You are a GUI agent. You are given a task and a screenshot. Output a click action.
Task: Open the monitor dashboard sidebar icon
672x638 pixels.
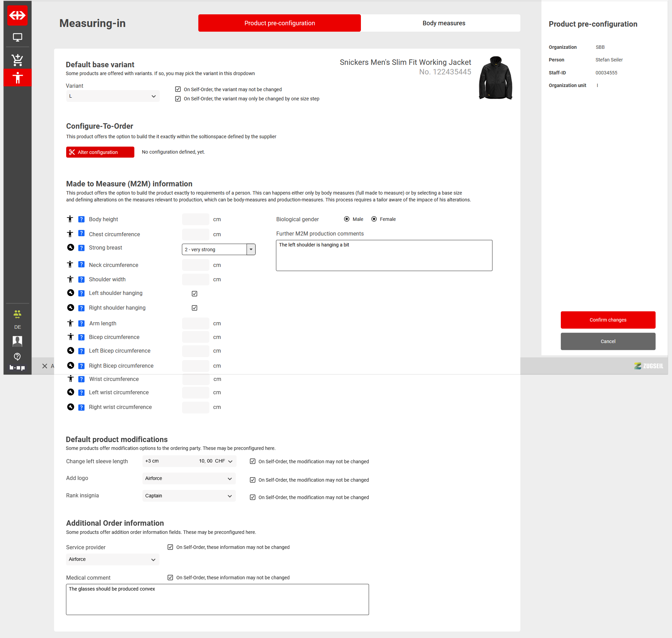click(17, 37)
